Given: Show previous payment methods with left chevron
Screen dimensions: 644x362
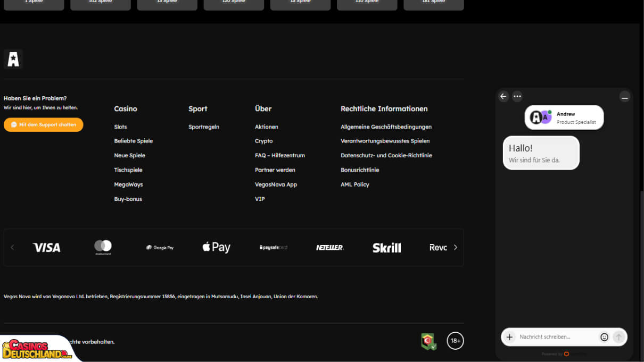Looking at the screenshot, I should pyautogui.click(x=12, y=247).
